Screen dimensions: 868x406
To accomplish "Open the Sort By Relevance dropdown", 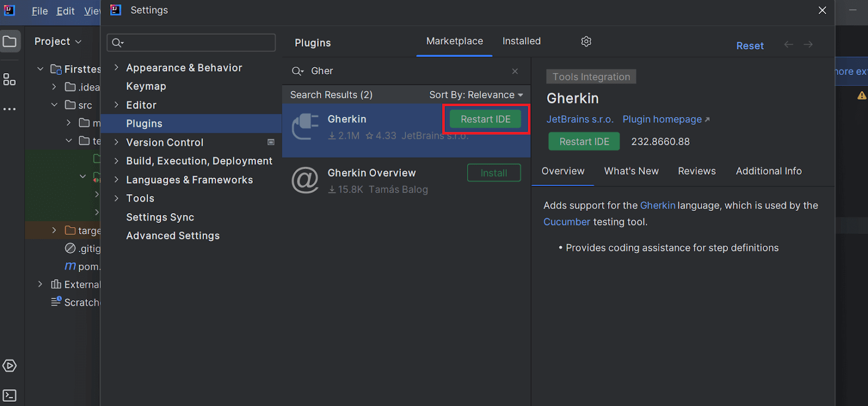I will coord(476,95).
